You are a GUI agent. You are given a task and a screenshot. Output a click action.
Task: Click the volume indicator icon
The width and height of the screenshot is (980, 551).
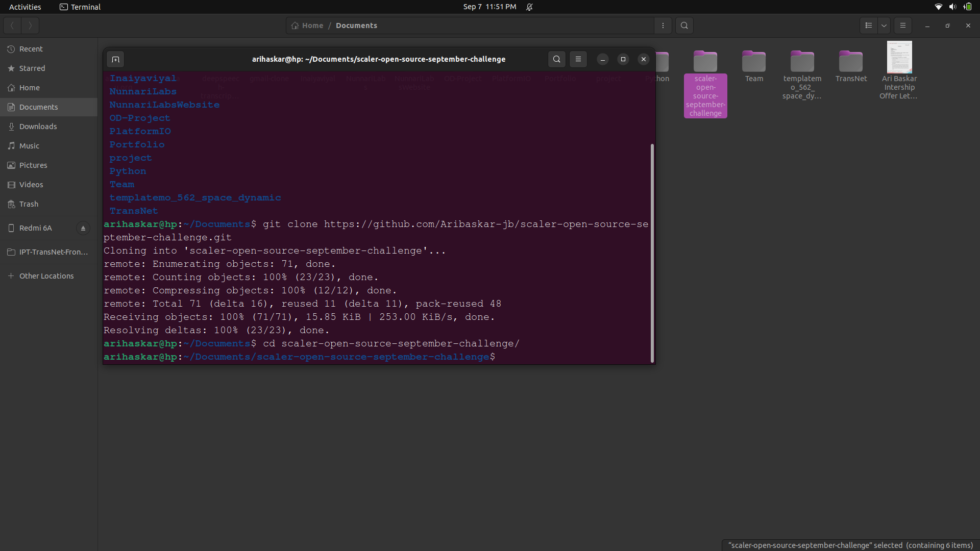[x=952, y=7]
